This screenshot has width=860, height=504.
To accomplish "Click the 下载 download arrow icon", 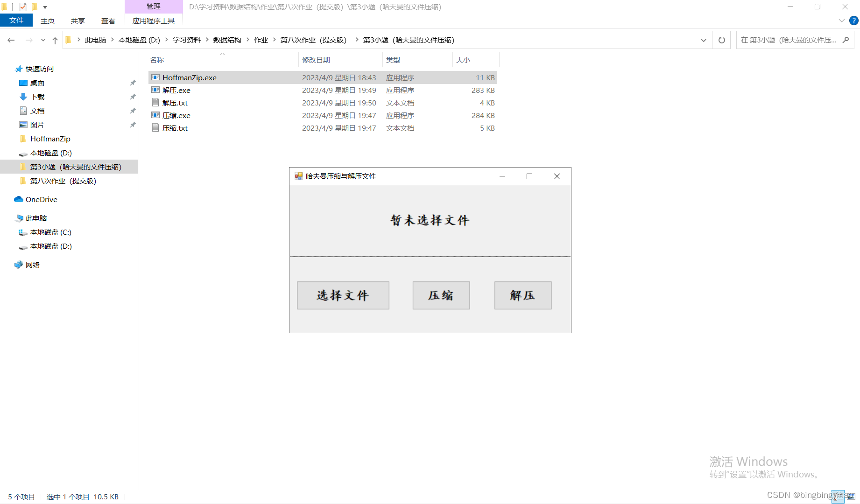I will tap(23, 97).
